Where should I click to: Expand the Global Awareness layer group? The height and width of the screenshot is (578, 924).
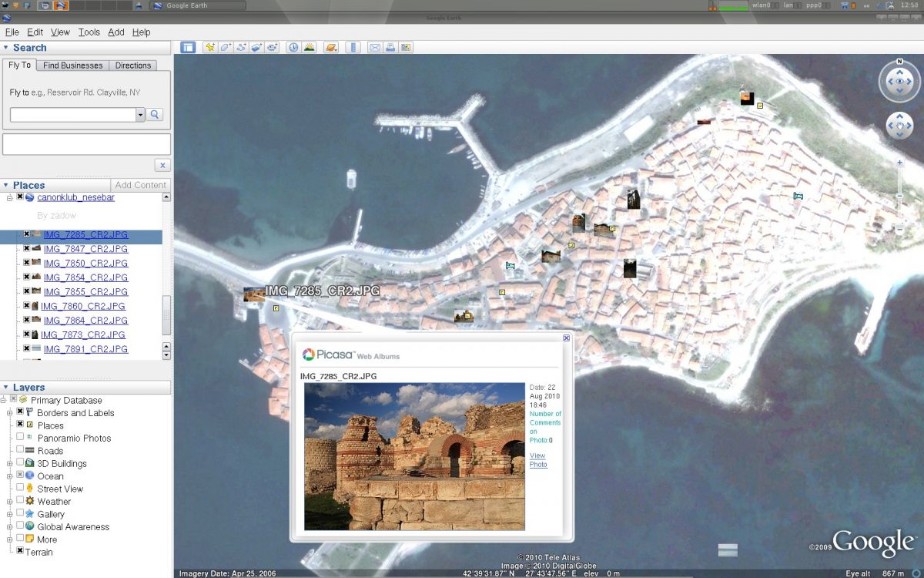[x=11, y=526]
